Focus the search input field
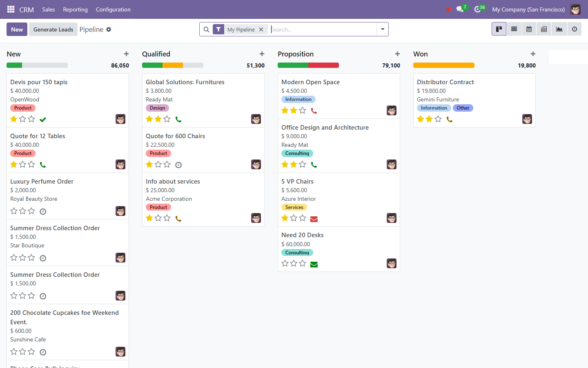 click(x=323, y=29)
